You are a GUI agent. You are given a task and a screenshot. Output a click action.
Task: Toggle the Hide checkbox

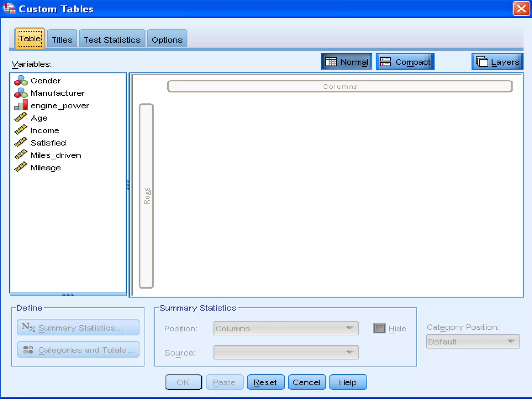(x=379, y=328)
